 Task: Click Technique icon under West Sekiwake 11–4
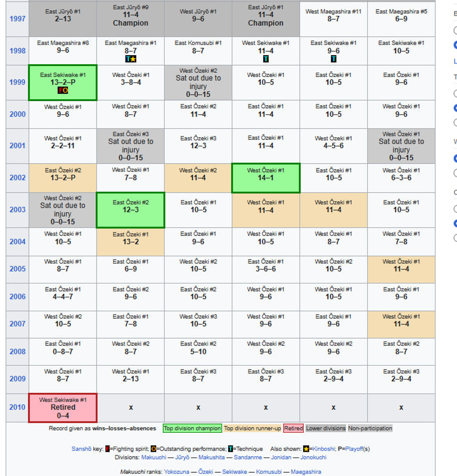pos(266,59)
